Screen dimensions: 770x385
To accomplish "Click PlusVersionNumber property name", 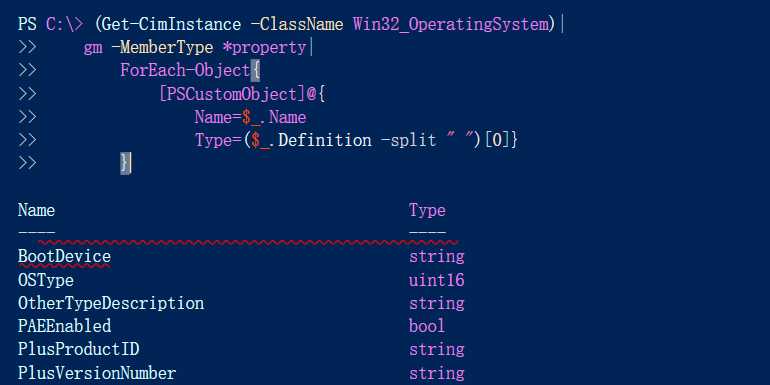I will 97,373.
